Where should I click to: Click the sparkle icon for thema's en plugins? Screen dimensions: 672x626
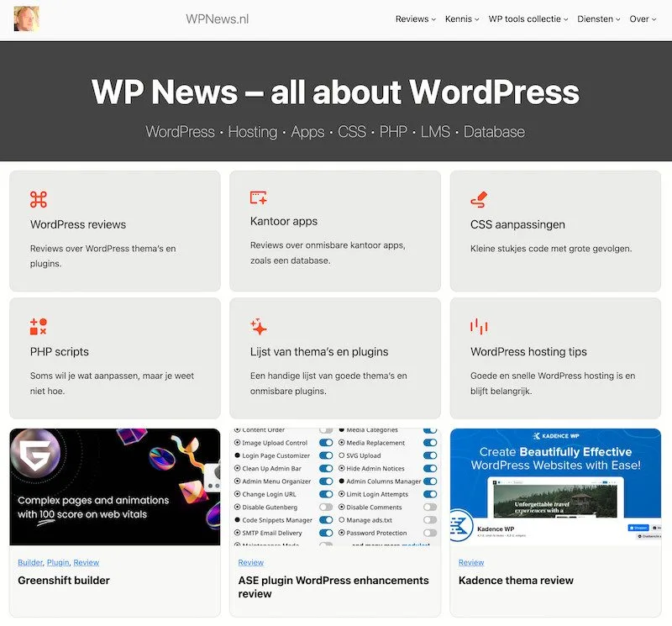[259, 327]
